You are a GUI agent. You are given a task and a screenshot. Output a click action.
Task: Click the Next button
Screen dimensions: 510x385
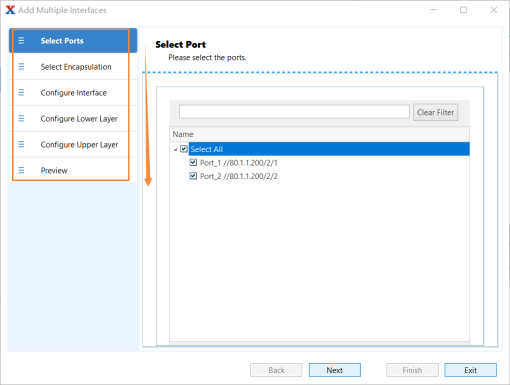335,370
